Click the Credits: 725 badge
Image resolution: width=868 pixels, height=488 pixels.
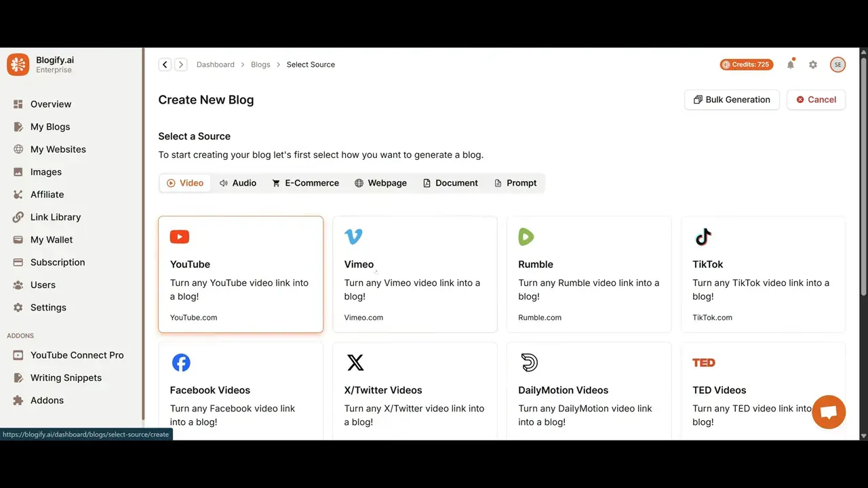(x=746, y=64)
